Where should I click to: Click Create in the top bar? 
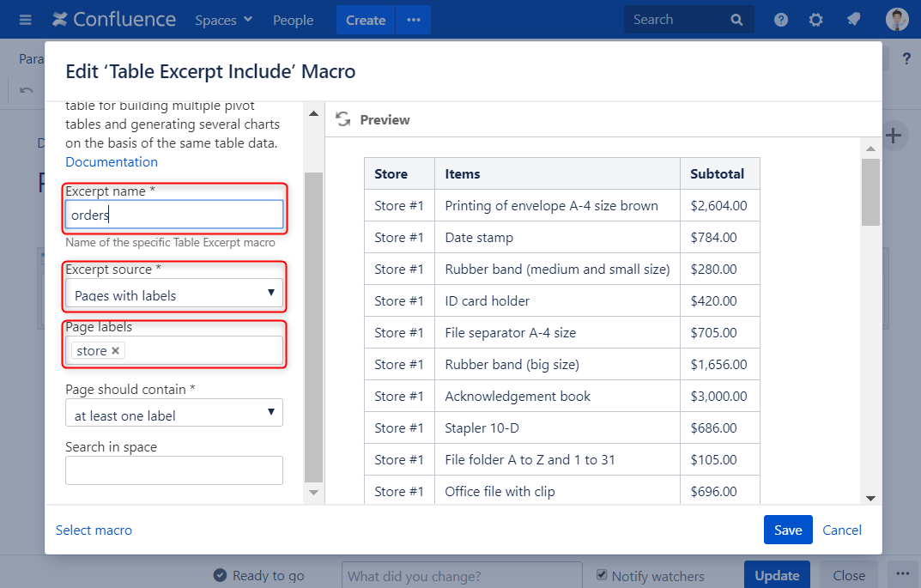pyautogui.click(x=365, y=19)
